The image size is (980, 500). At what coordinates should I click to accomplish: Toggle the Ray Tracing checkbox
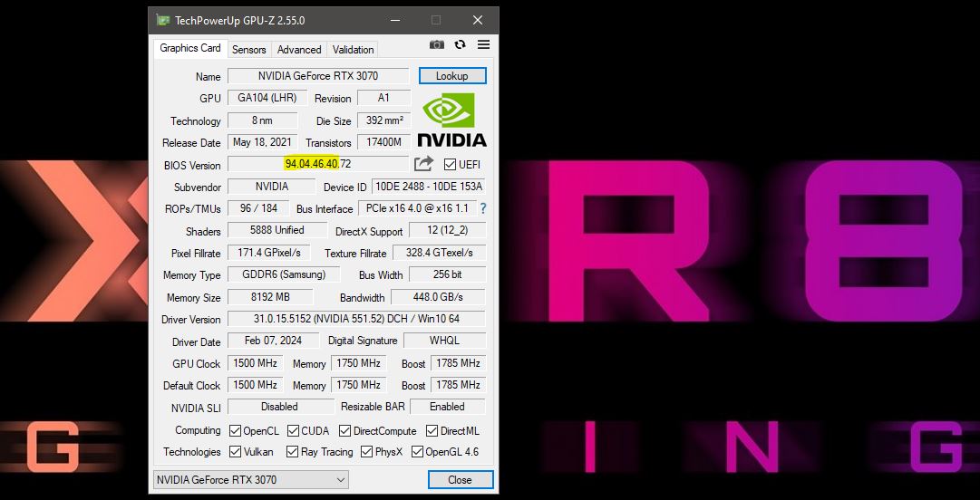pyautogui.click(x=292, y=451)
